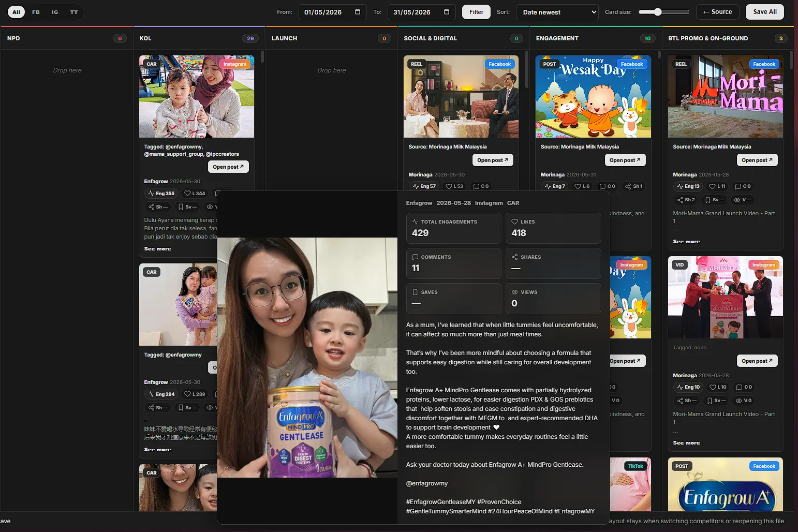The image size is (798, 532).
Task: Click the Save All button
Action: point(765,12)
